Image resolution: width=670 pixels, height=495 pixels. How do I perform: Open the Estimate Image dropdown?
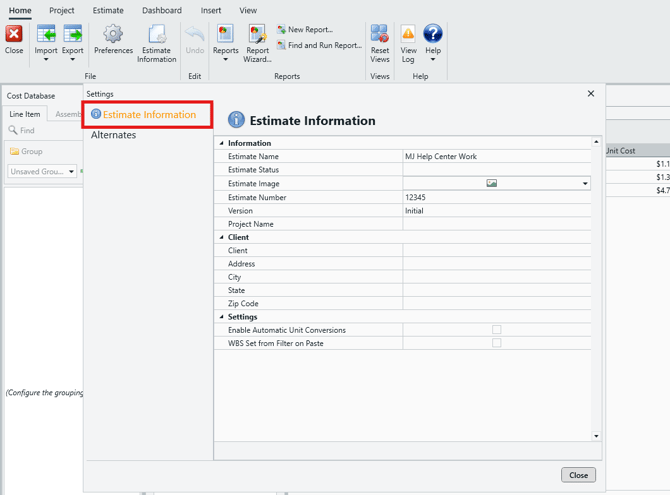[585, 184]
